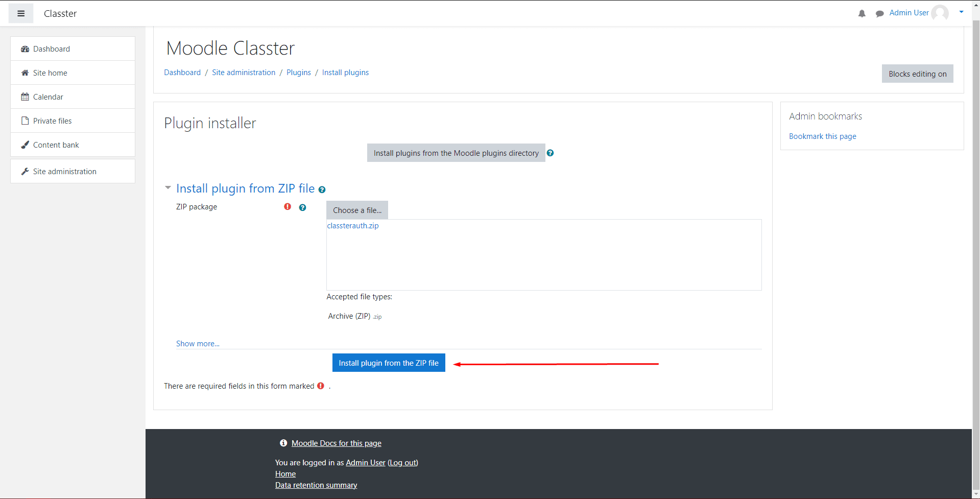Click the Home footer link
The width and height of the screenshot is (980, 499).
click(285, 474)
